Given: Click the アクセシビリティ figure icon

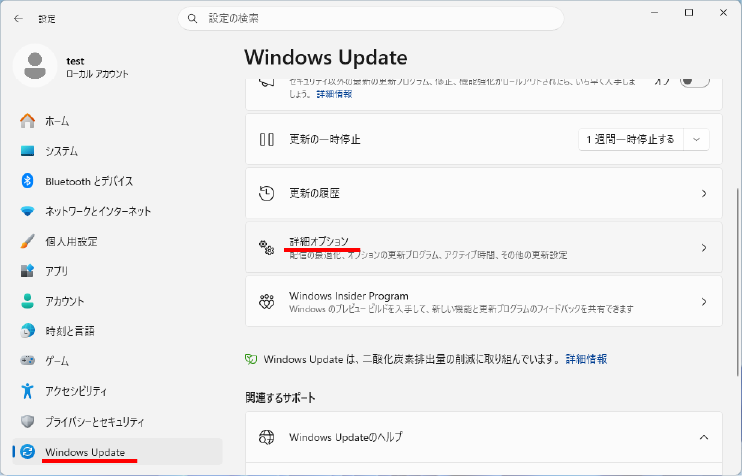Looking at the screenshot, I should coord(27,391).
